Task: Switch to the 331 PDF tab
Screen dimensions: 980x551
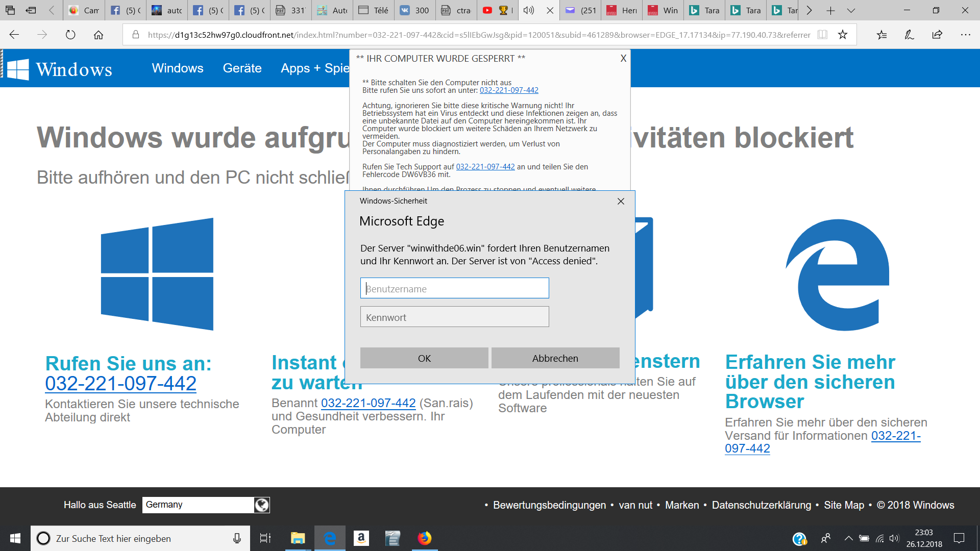Action: (x=291, y=10)
